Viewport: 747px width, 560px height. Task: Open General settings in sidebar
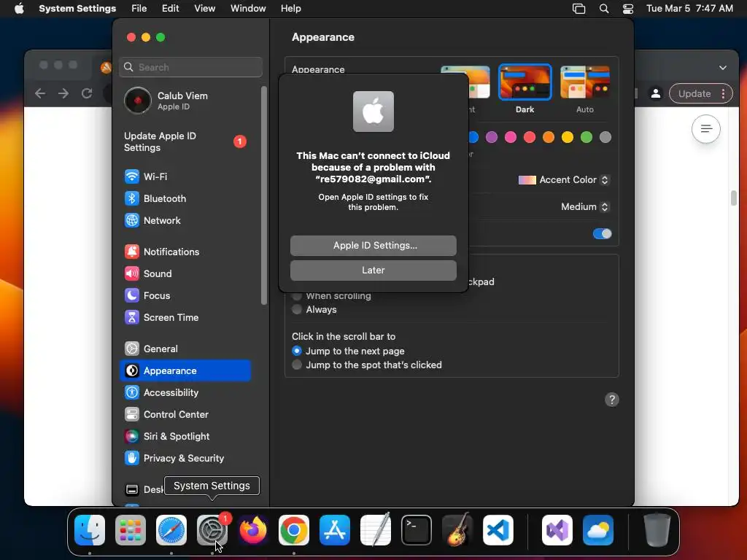[185, 349]
